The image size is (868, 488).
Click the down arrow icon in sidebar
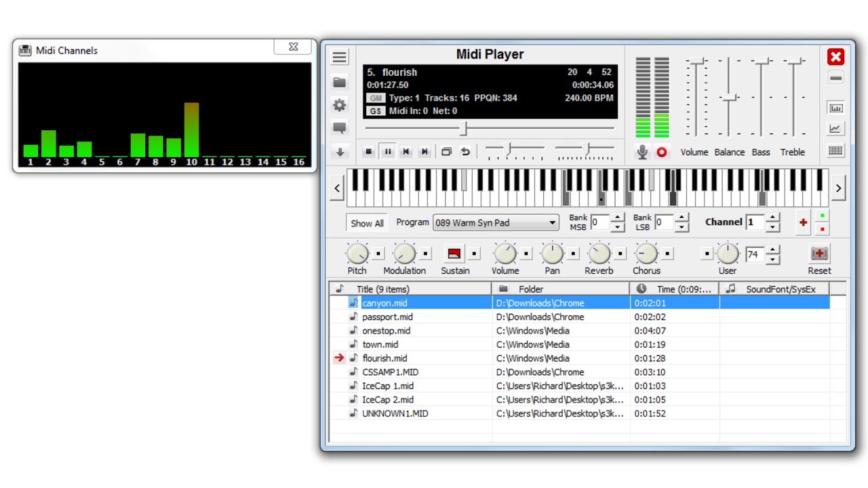point(340,152)
